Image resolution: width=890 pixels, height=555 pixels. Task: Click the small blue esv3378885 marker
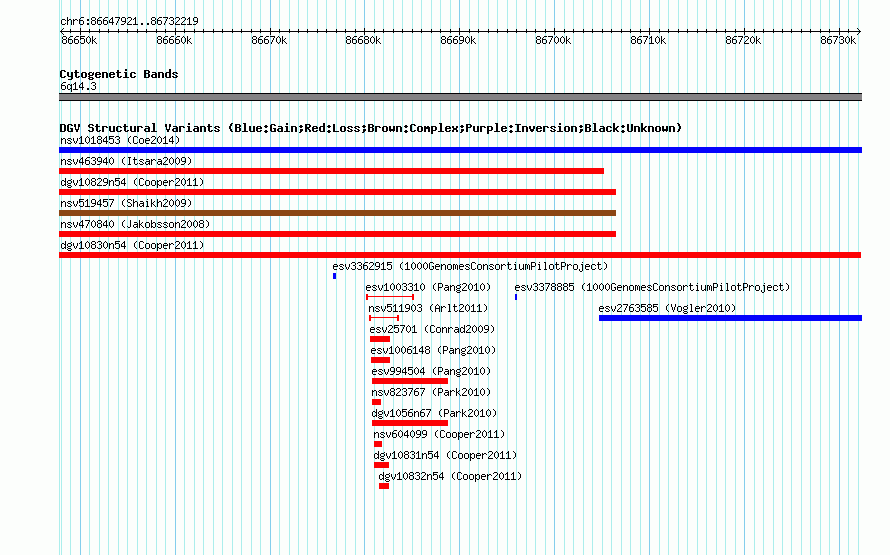click(x=516, y=297)
